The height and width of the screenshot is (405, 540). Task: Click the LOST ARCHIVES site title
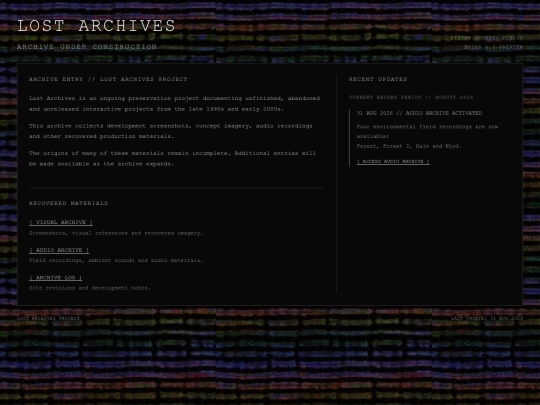[x=96, y=26]
